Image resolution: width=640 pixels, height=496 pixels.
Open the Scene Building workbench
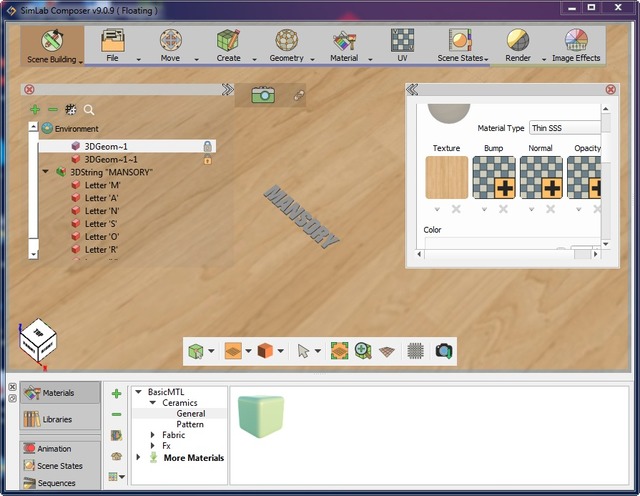point(52,46)
